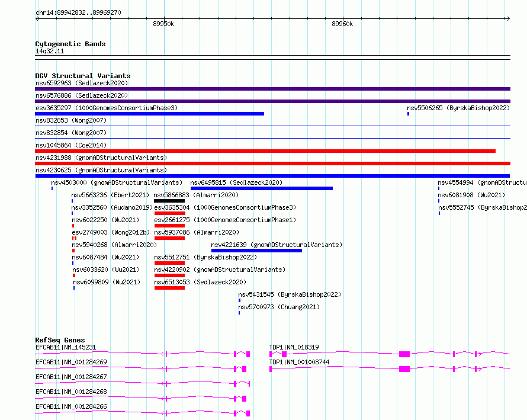Open variant esv3635297 label

pyautogui.click(x=107, y=108)
